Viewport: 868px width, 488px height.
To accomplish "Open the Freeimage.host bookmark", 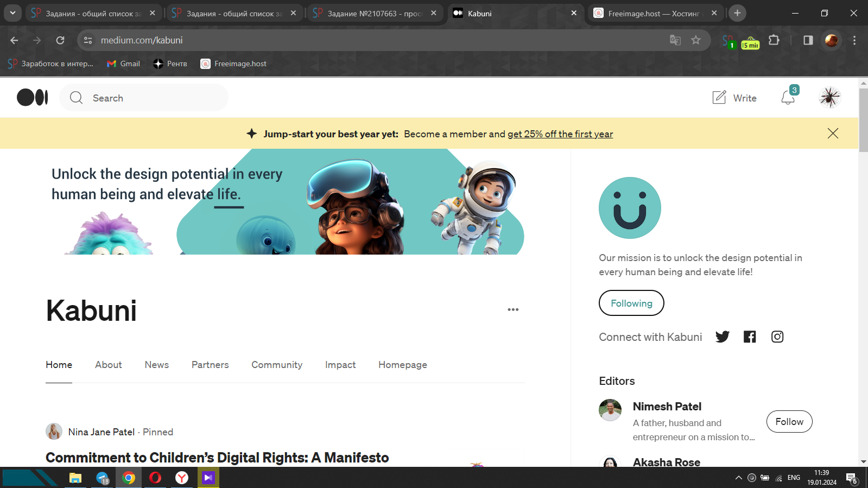I will click(233, 64).
